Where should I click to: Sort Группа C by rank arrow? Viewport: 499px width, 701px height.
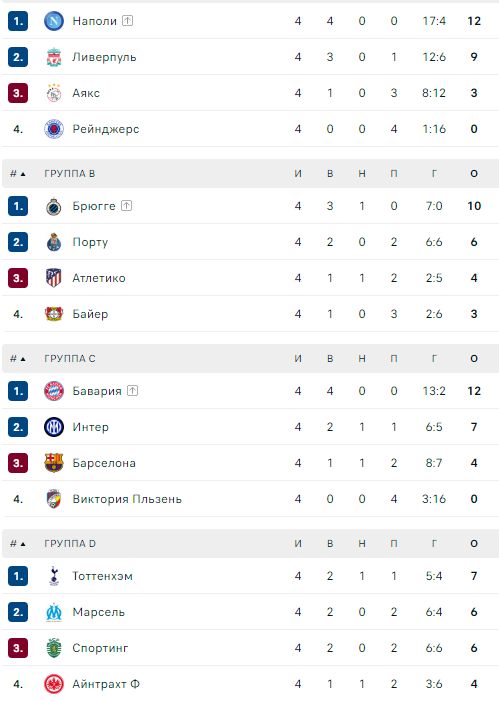click(x=18, y=359)
